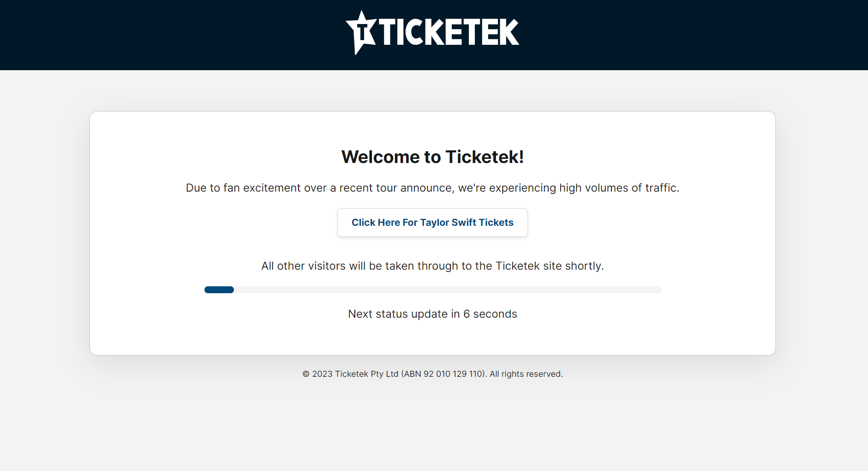The image size is (868, 471).
Task: Select the 'Welcome to Ticketek!' heading
Action: coord(432,157)
